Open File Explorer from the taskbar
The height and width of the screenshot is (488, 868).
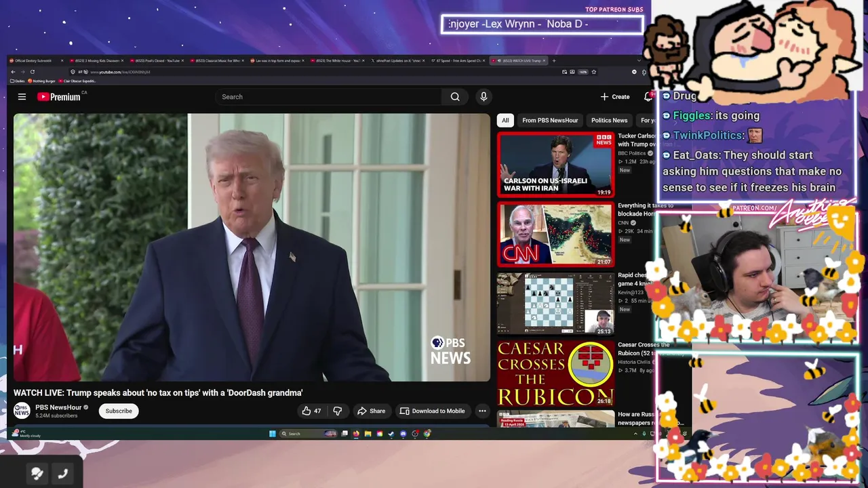pyautogui.click(x=368, y=434)
